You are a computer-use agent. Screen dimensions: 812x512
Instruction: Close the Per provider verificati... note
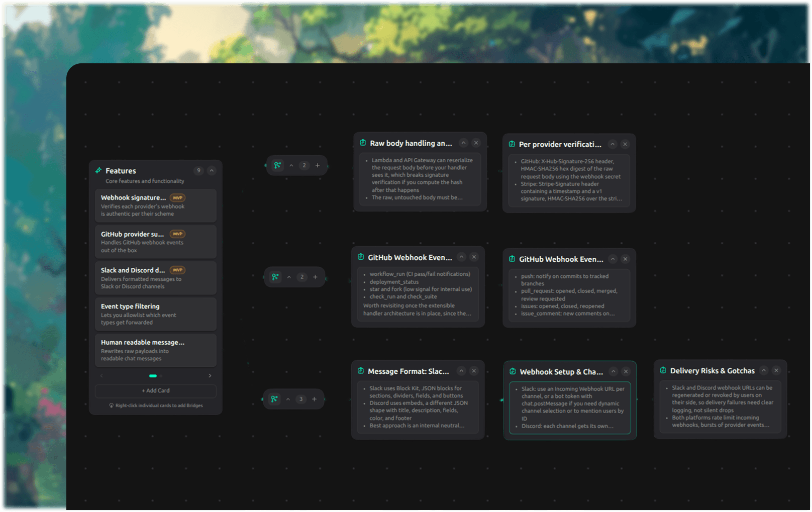tap(625, 144)
